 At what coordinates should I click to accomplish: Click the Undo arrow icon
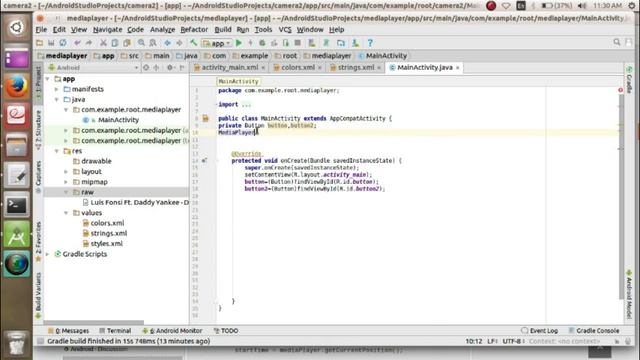pos(77,43)
